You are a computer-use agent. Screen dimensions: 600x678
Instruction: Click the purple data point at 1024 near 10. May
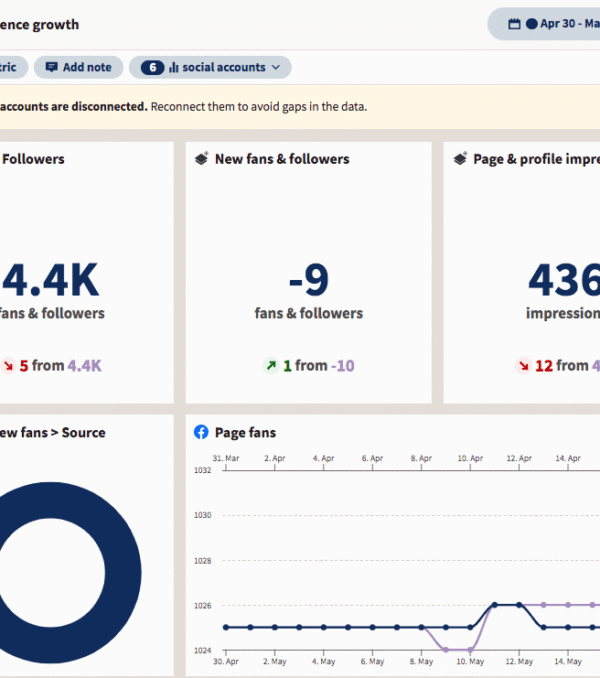pyautogui.click(x=470, y=649)
